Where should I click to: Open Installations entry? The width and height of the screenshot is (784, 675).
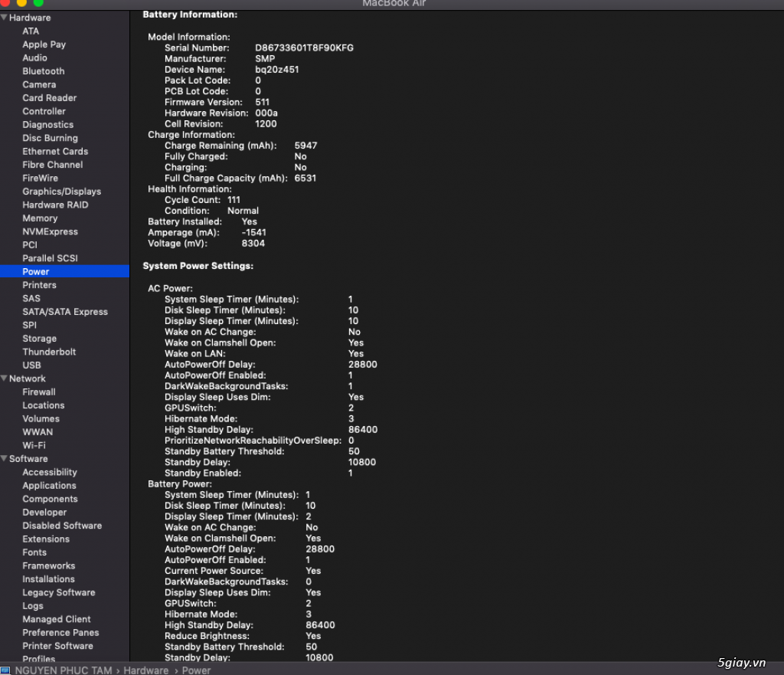48,579
